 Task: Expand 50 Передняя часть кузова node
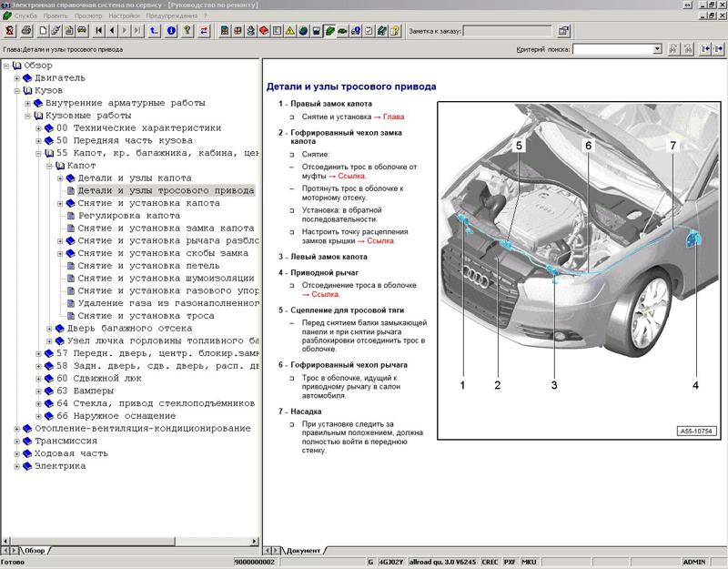(38, 141)
